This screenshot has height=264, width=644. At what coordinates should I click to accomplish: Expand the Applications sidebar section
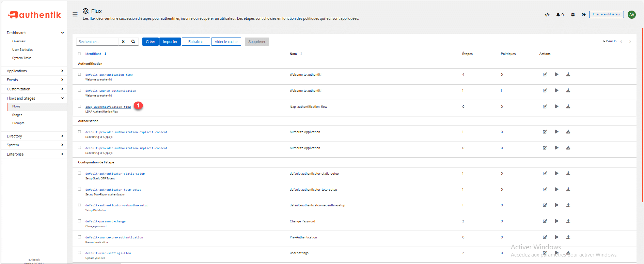34,71
